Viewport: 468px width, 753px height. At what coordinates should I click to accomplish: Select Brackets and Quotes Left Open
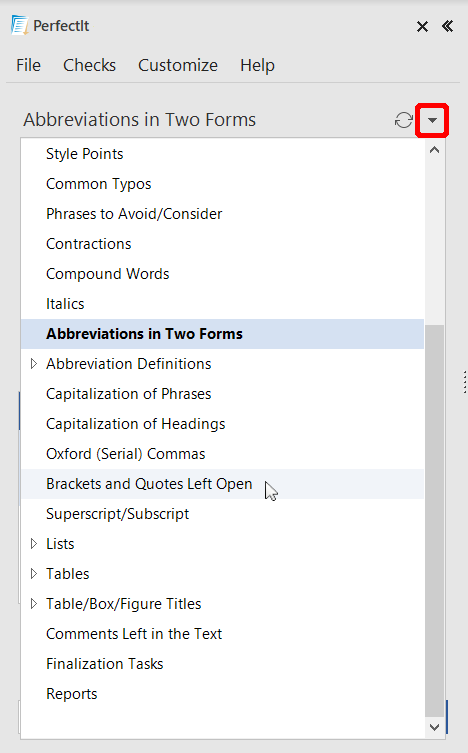click(x=222, y=484)
